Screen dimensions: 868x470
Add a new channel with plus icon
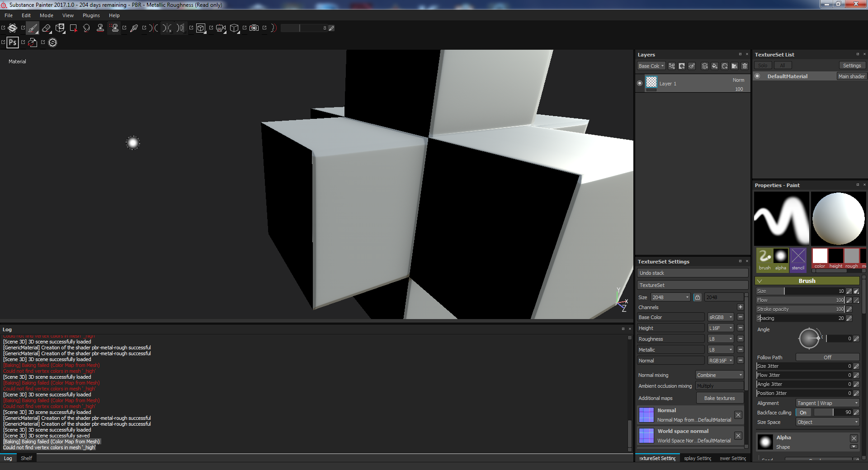click(x=741, y=307)
